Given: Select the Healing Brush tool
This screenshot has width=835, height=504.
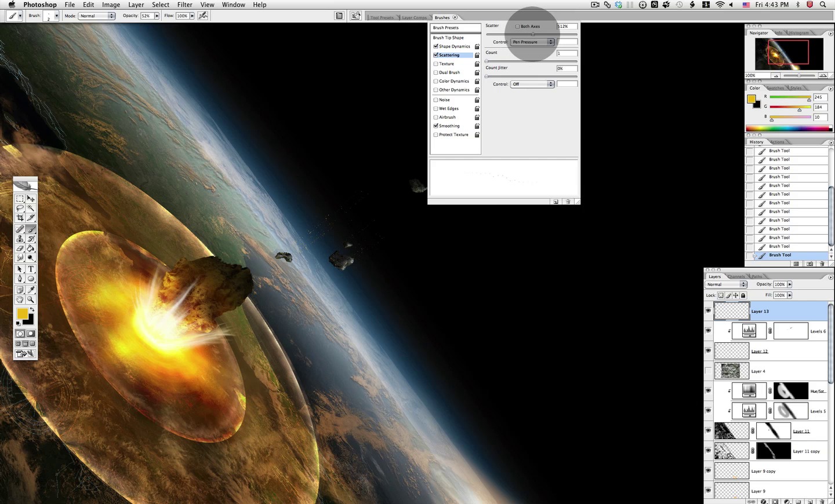Looking at the screenshot, I should point(20,229).
